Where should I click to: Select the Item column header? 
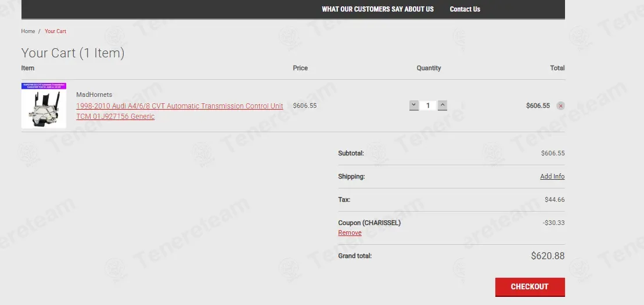click(27, 68)
